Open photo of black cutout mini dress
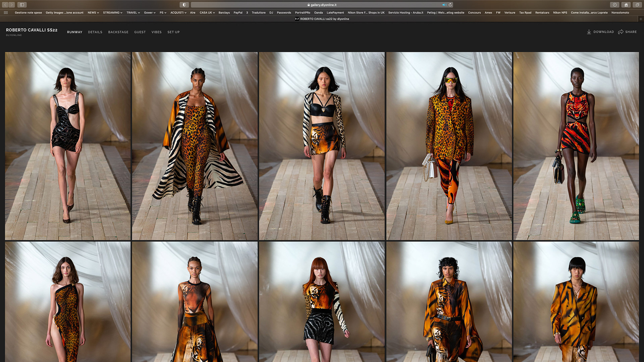This screenshot has height=362, width=644. tap(68, 146)
